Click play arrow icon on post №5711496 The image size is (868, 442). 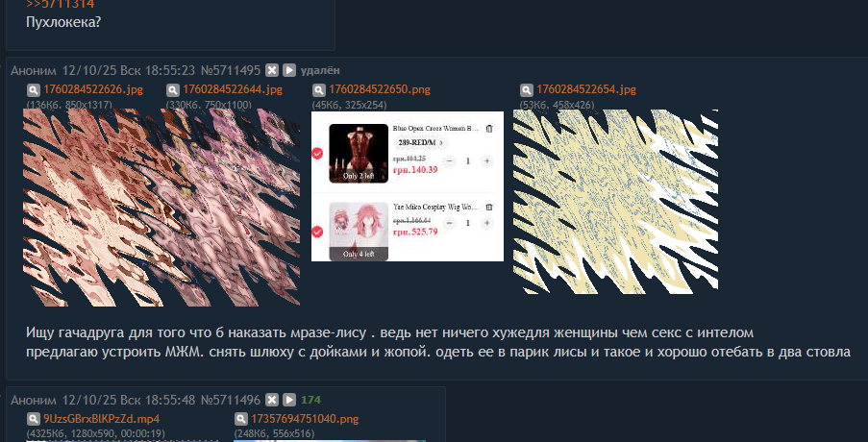289,400
